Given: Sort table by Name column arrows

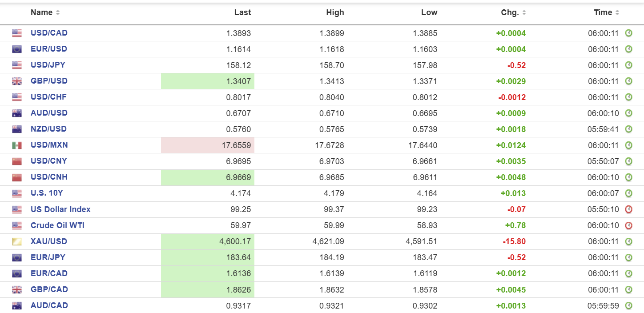Looking at the screenshot, I should click(x=58, y=12).
